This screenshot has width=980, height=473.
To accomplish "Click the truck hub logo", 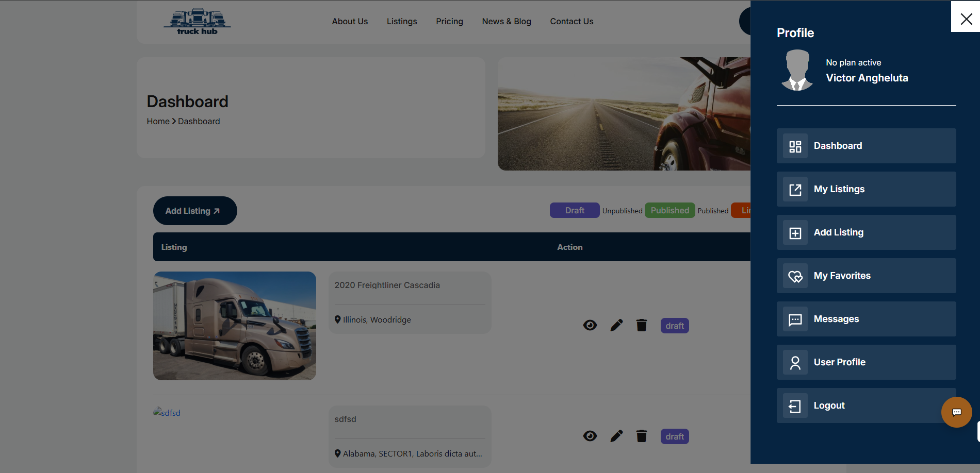I will tap(197, 22).
